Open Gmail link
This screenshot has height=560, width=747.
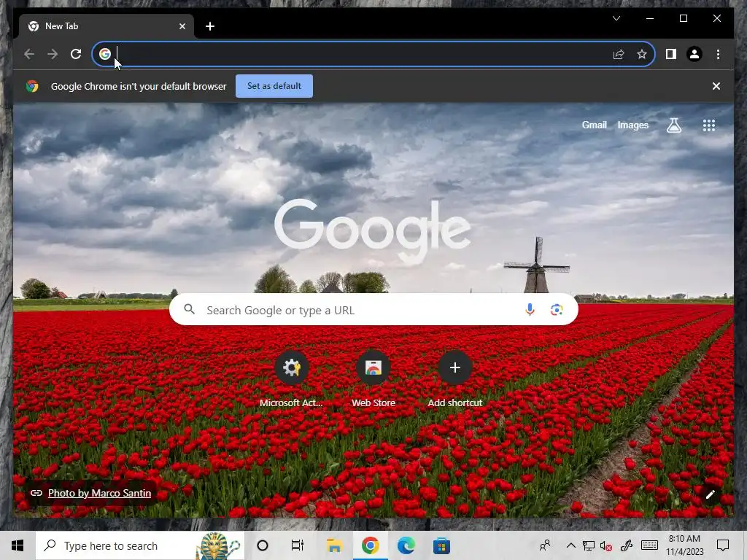pos(594,125)
